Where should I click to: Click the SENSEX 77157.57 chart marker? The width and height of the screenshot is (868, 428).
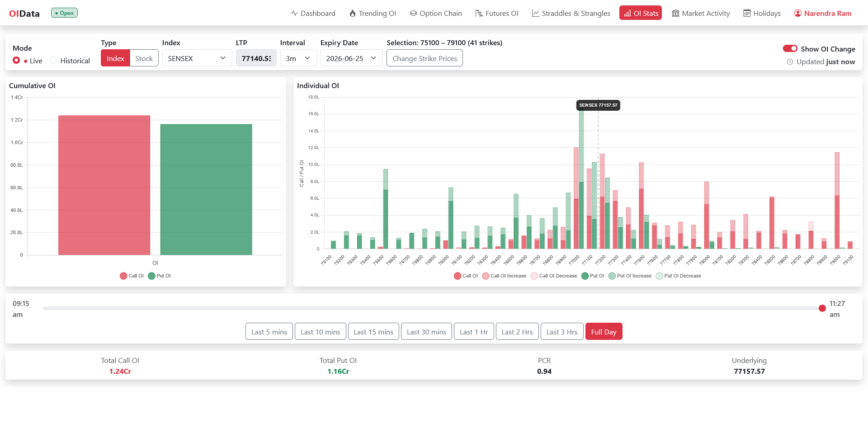pyautogui.click(x=598, y=105)
